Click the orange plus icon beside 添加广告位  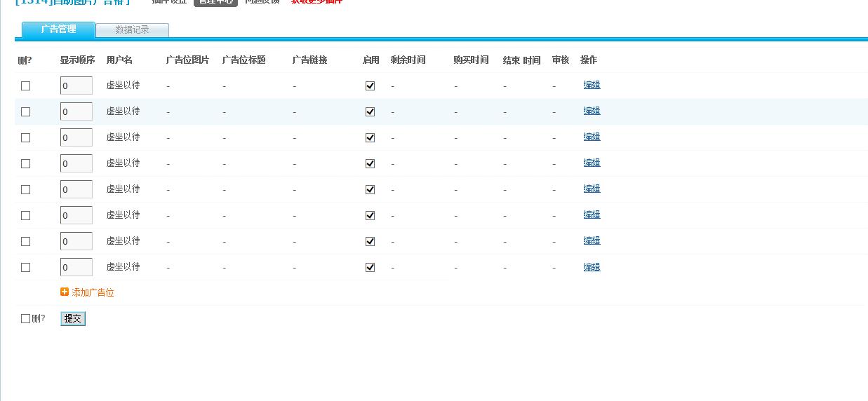[x=65, y=292]
